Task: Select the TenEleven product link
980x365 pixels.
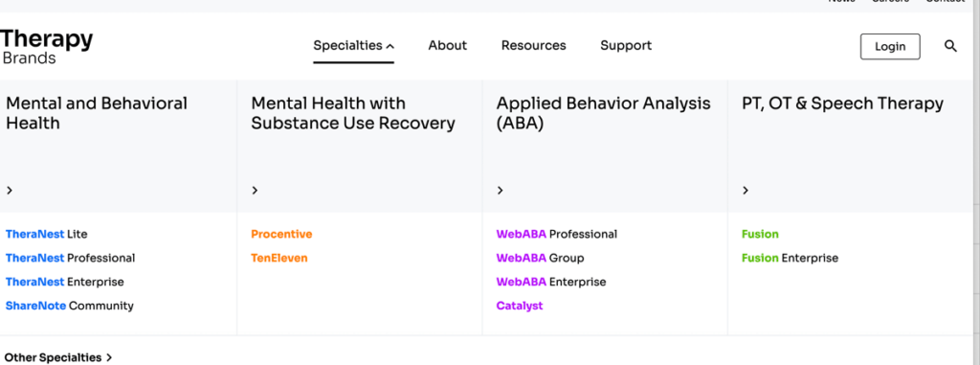Action: (279, 258)
